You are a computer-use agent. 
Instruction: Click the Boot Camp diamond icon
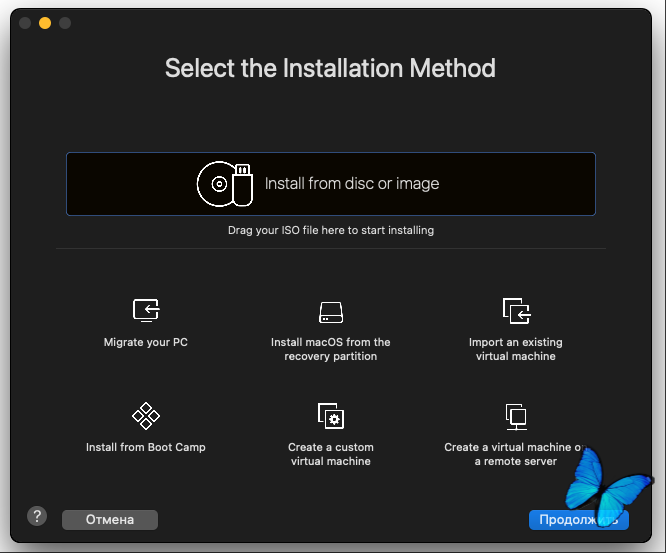point(146,416)
